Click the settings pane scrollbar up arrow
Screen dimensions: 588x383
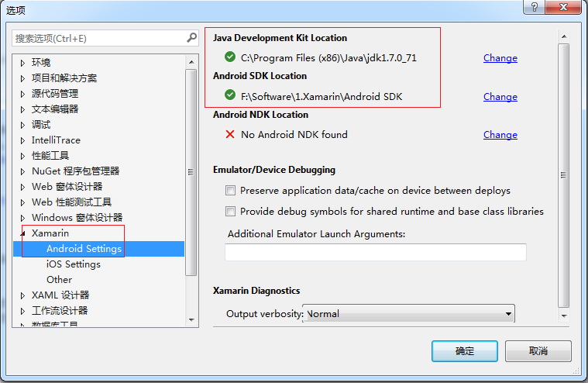click(x=564, y=36)
